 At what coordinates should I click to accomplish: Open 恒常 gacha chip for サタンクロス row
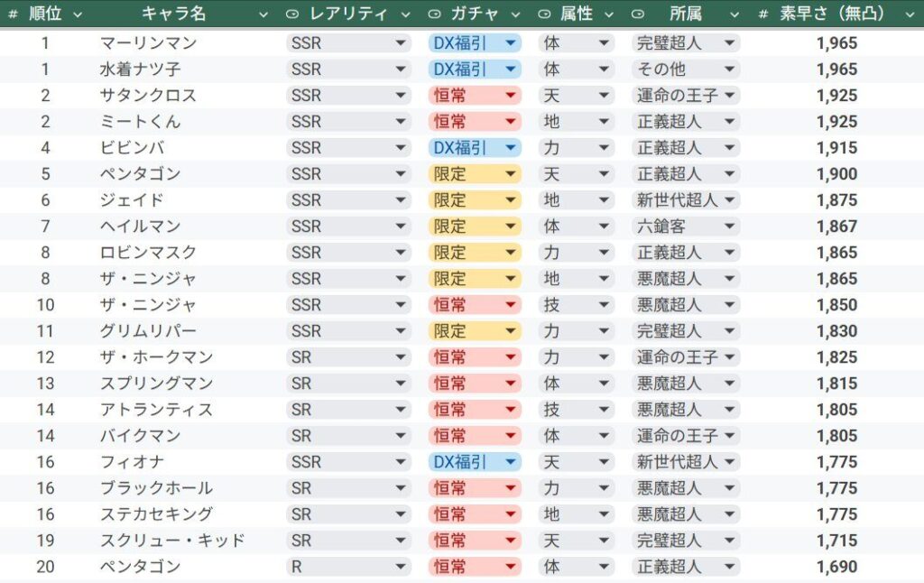click(475, 96)
